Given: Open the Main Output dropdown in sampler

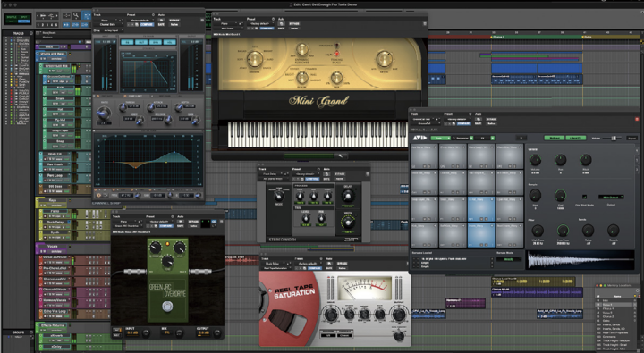Looking at the screenshot, I should [611, 197].
